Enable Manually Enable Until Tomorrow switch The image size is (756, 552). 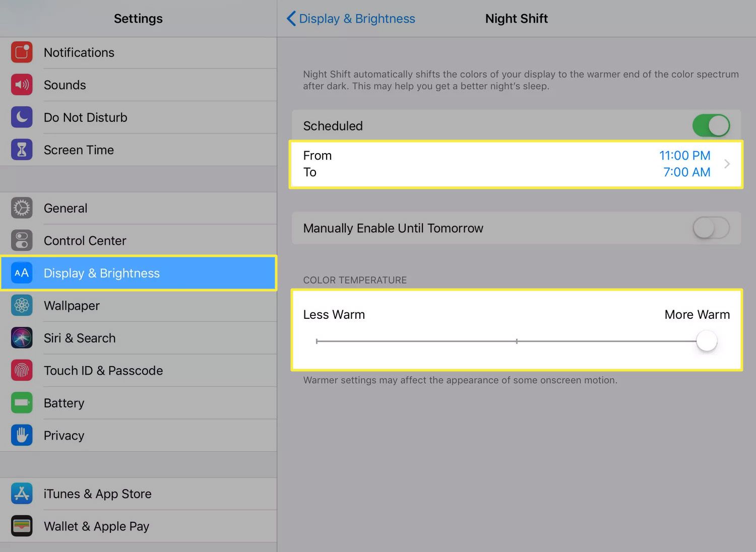pos(711,228)
